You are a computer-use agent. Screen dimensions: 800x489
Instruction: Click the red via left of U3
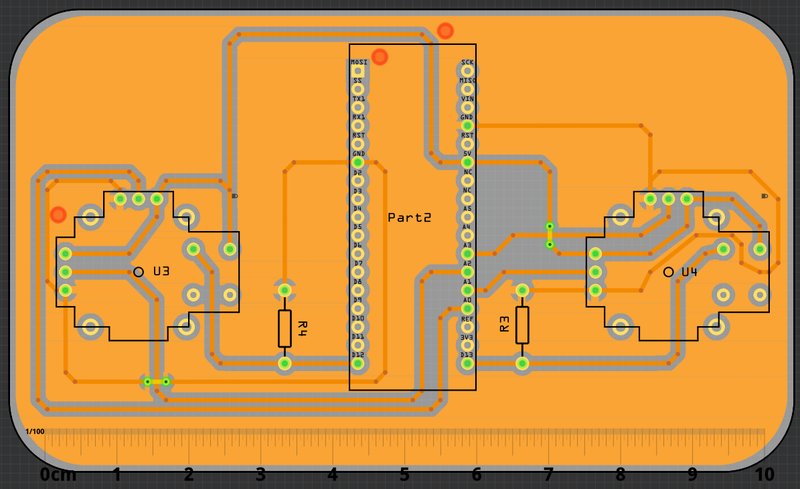[58, 214]
